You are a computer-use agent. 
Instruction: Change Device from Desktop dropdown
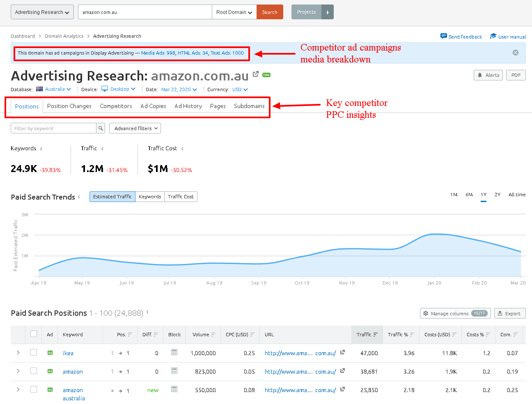point(119,89)
